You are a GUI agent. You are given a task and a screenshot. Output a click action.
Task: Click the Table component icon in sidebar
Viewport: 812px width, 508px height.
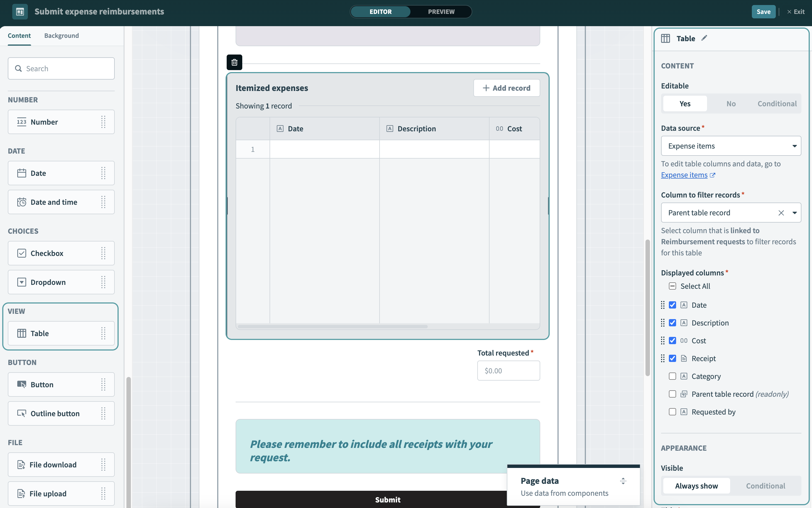pyautogui.click(x=21, y=333)
